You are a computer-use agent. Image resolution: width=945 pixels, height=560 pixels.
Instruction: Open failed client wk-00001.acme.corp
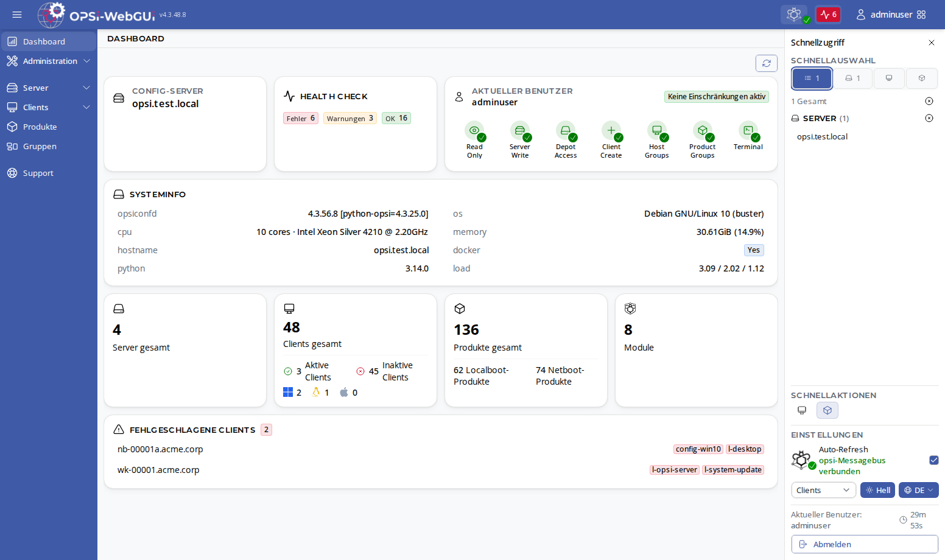(x=158, y=470)
